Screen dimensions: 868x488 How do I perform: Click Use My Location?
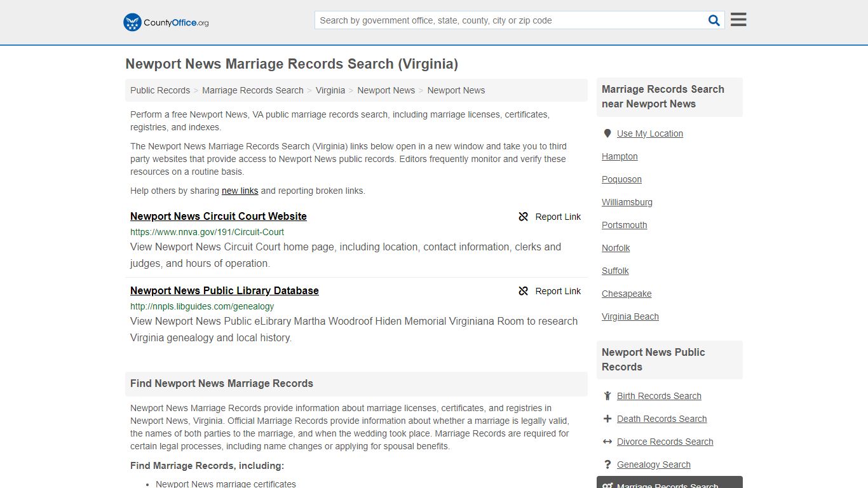tap(650, 133)
